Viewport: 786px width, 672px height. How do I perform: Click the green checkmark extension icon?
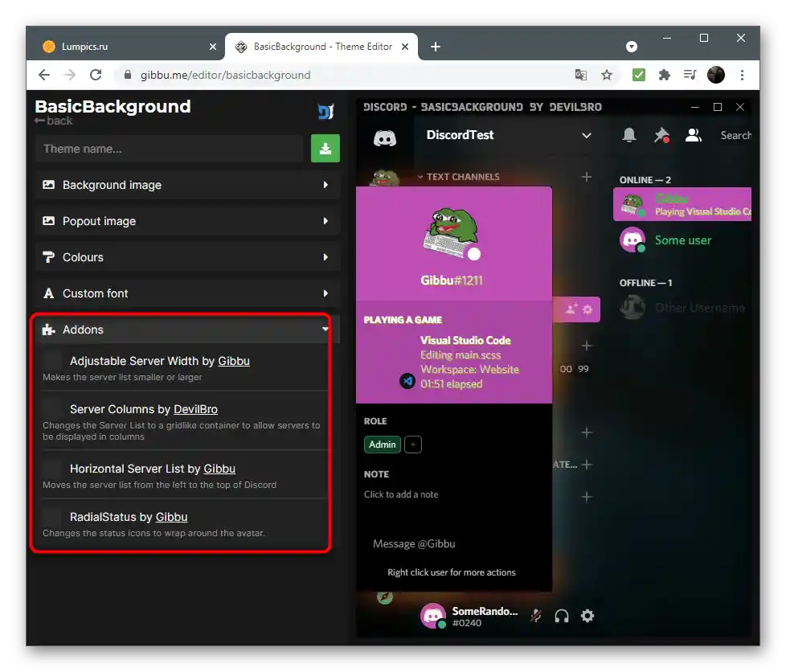[639, 75]
